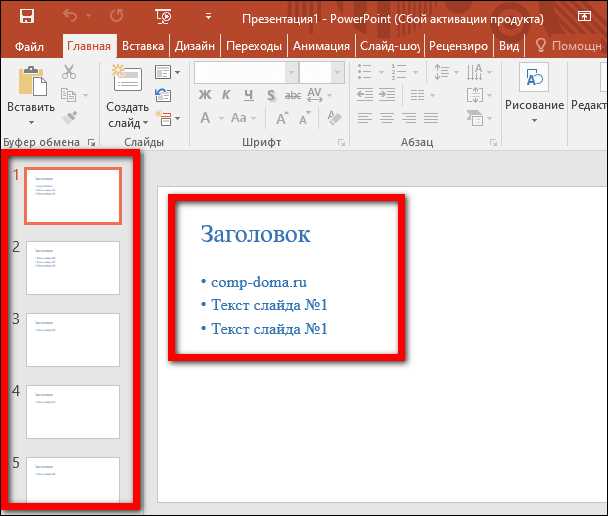Click the Save icon in quick access toolbar
Screen dimensions: 608x516
[27, 16]
